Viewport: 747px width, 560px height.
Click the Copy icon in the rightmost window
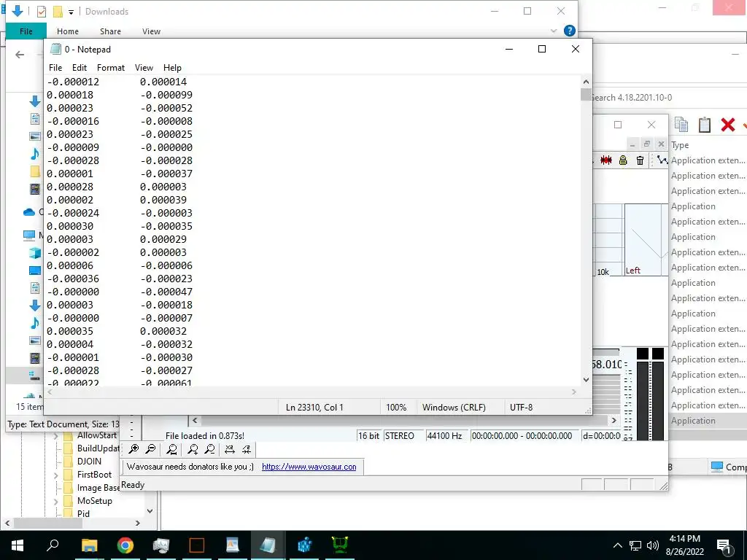(x=681, y=124)
